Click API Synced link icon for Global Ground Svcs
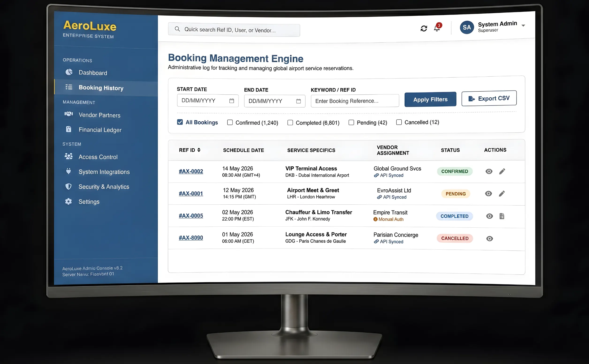 pyautogui.click(x=376, y=175)
